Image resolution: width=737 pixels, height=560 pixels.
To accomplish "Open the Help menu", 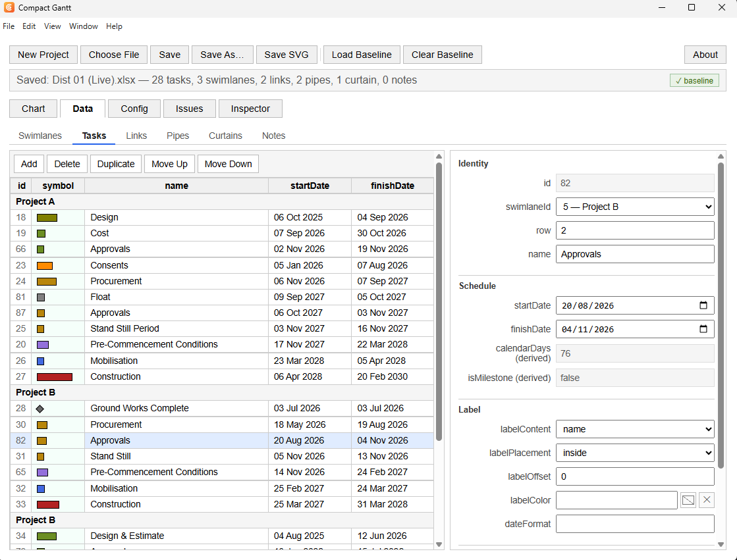I will [114, 26].
